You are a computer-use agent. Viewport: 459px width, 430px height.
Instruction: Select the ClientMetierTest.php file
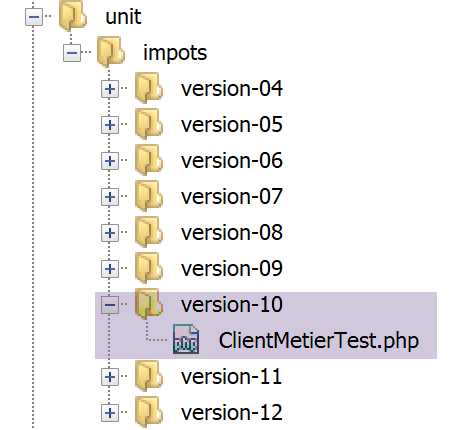pyautogui.click(x=319, y=341)
